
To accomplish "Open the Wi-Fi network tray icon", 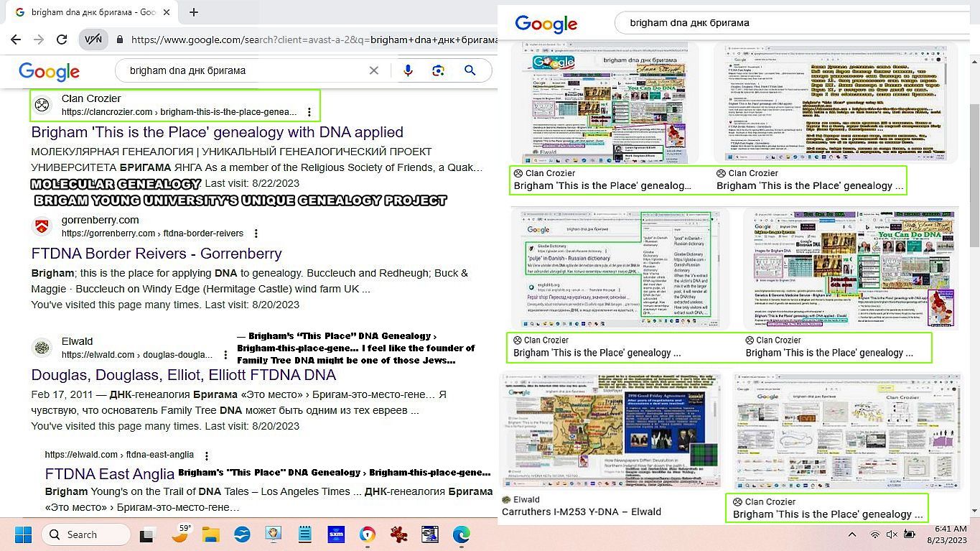I will [874, 534].
